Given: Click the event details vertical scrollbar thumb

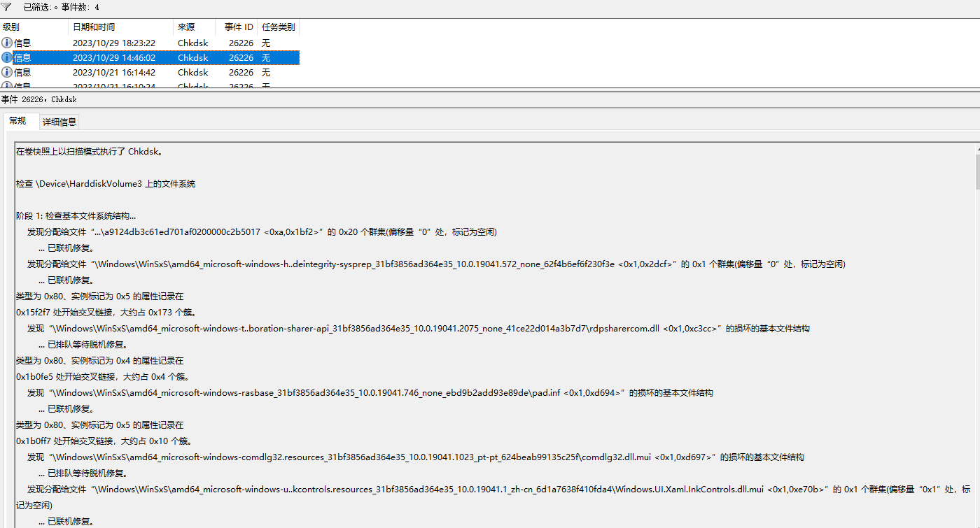Looking at the screenshot, I should pos(976,172).
